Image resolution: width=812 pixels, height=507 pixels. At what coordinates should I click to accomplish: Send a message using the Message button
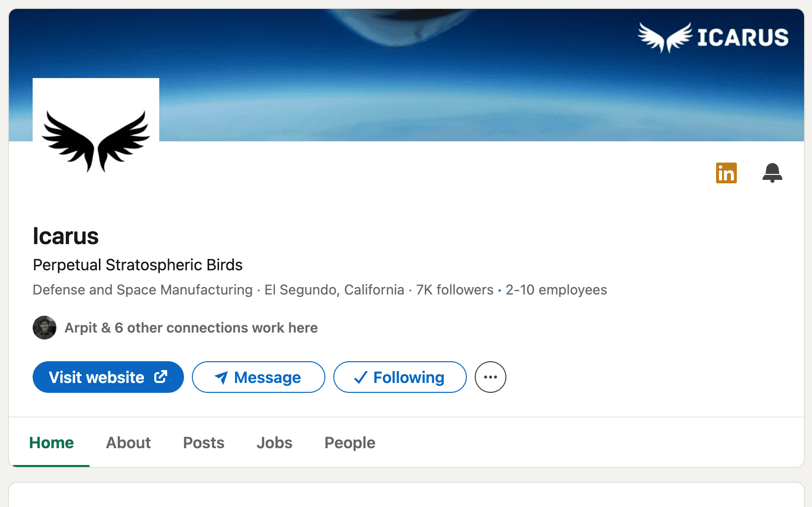pyautogui.click(x=258, y=377)
